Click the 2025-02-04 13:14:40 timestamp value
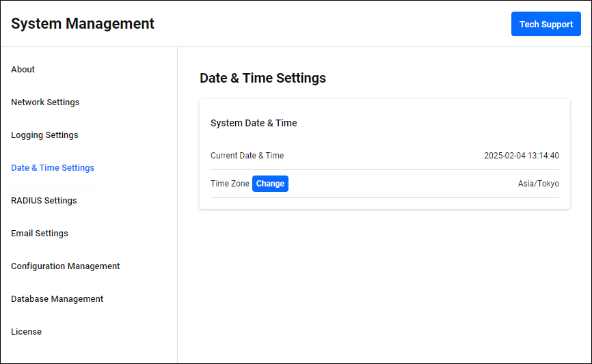The width and height of the screenshot is (592, 364). [521, 156]
